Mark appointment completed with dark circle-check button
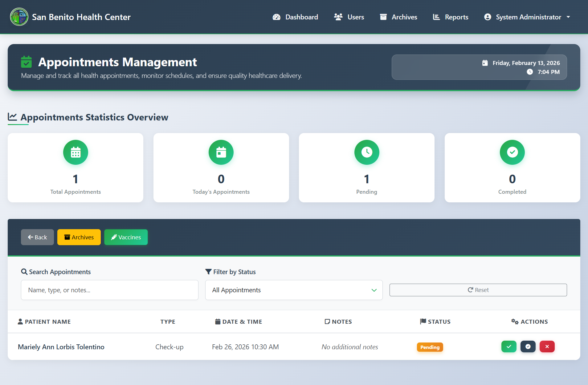Viewport: 588px width, 385px height. click(x=528, y=346)
